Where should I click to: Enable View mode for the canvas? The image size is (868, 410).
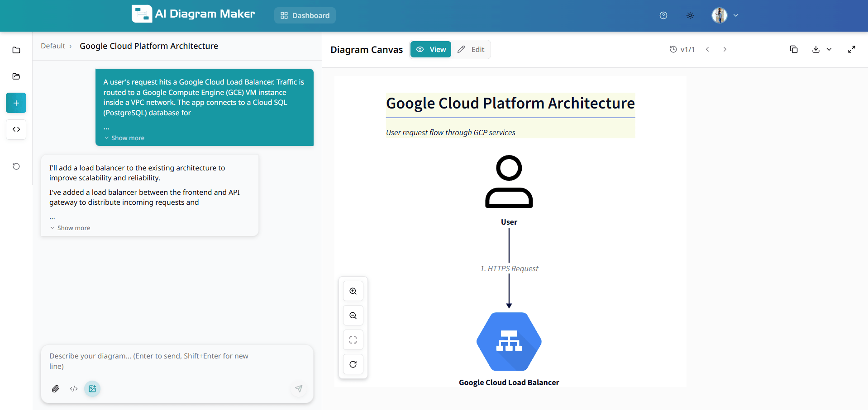coord(430,49)
